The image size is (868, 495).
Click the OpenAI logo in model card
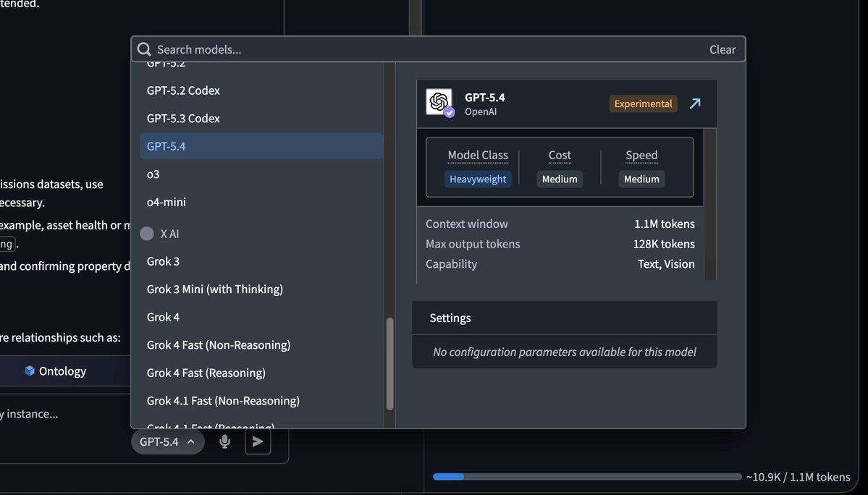(439, 102)
